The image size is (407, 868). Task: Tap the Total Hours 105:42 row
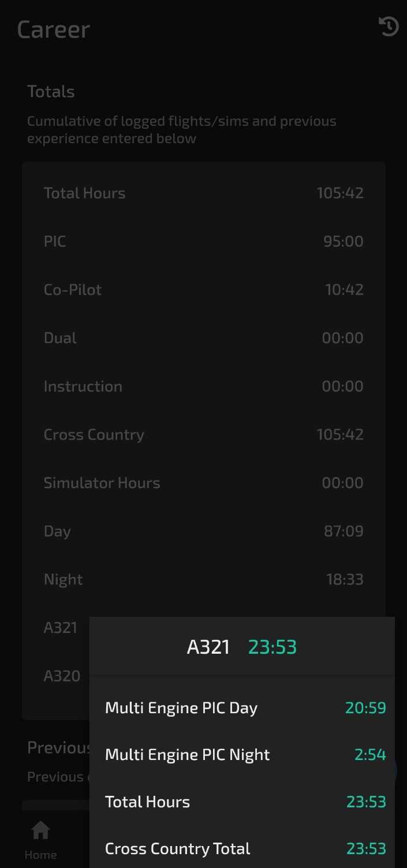point(203,193)
